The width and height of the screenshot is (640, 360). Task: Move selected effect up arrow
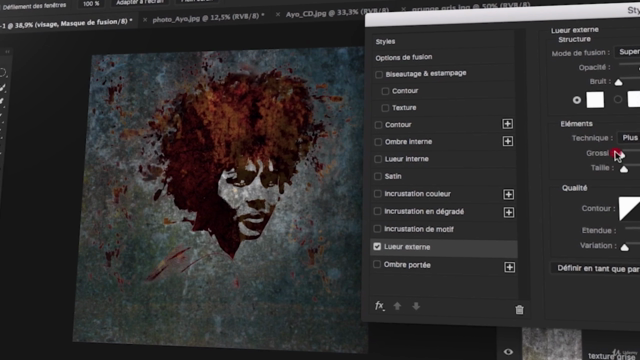[397, 306]
